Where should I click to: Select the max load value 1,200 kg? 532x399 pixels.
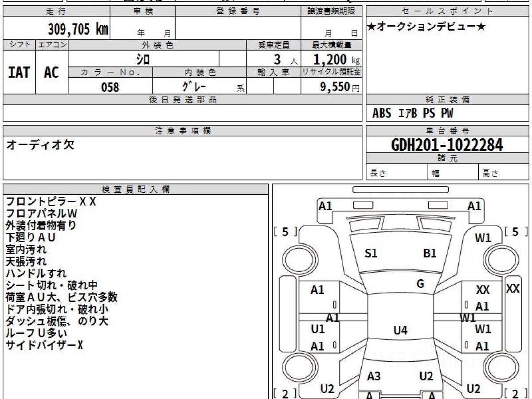click(336, 59)
